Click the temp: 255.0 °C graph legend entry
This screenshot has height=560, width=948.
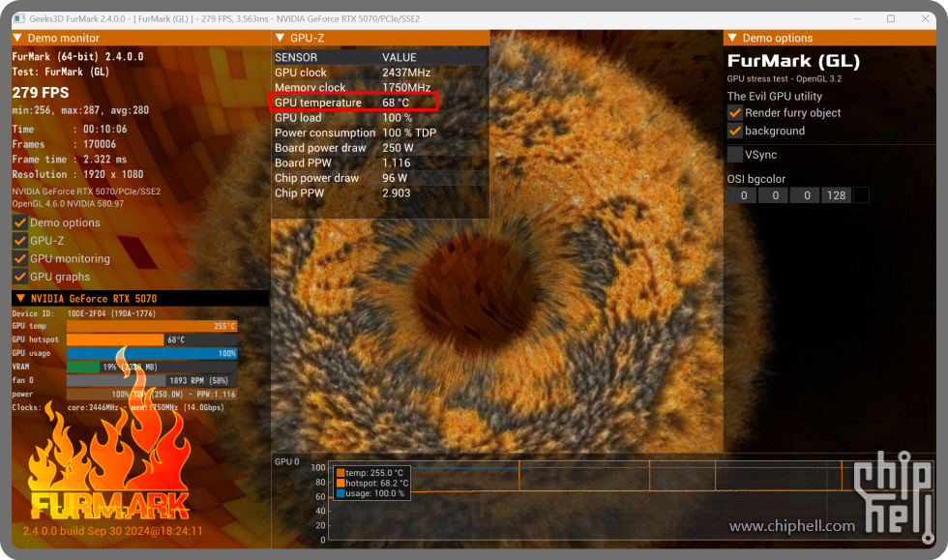[370, 473]
